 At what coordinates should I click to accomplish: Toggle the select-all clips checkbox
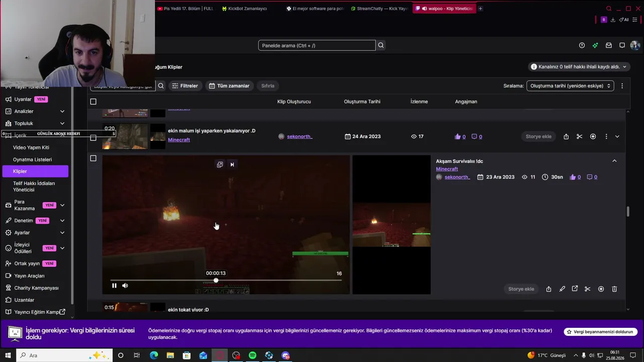(x=93, y=102)
